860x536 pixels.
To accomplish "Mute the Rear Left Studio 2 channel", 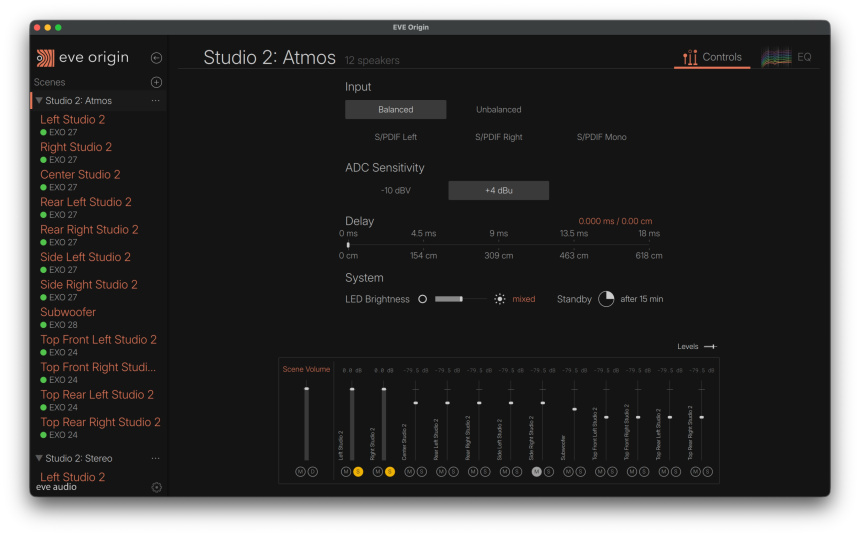I will 441,472.
